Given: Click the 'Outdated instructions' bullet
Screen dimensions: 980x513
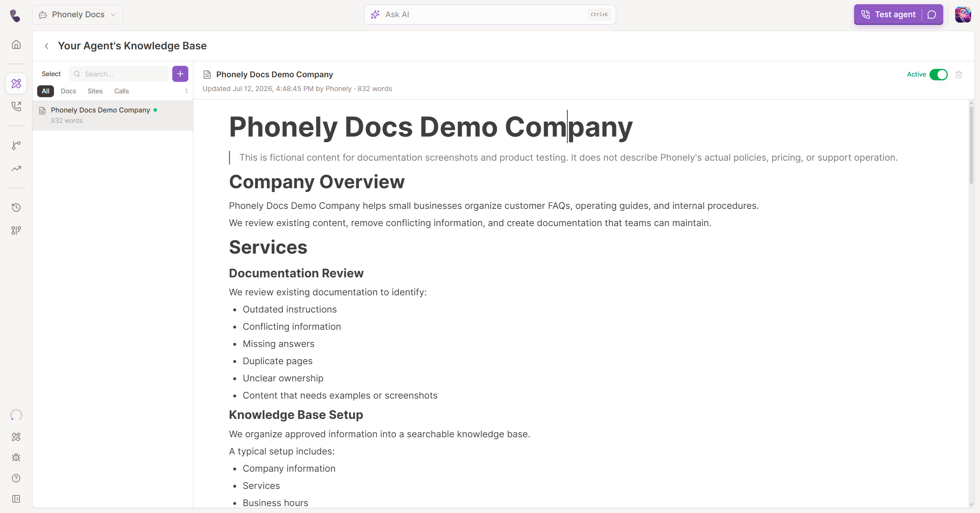Looking at the screenshot, I should [290, 309].
